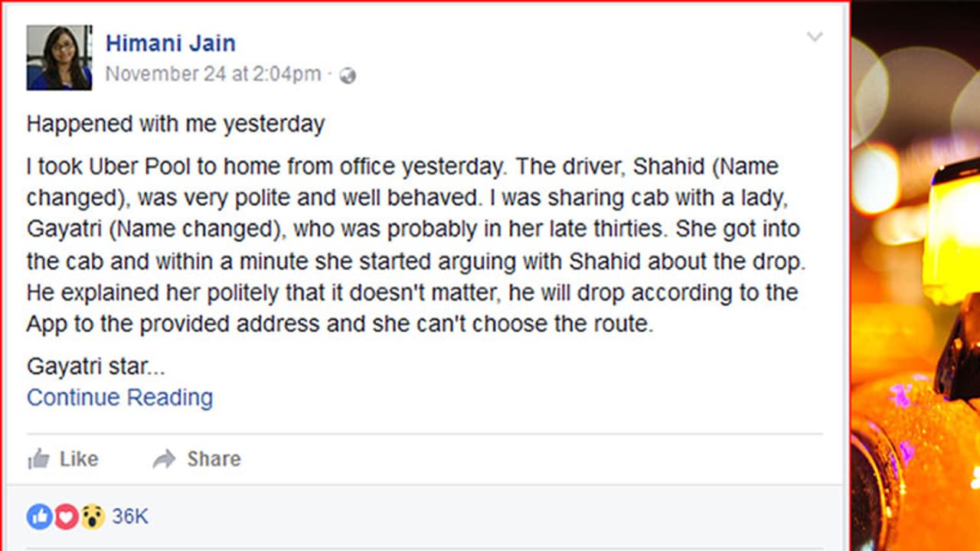This screenshot has height=551, width=980.
Task: Open Himani Jain's profile picture
Action: click(59, 57)
